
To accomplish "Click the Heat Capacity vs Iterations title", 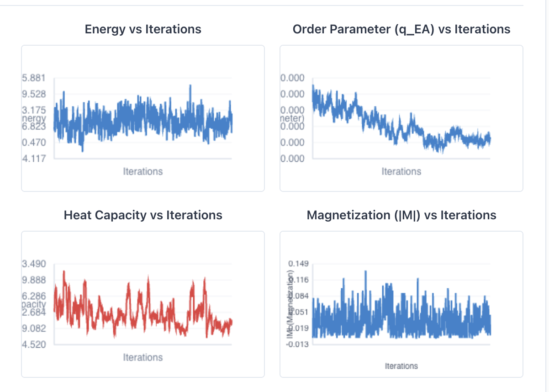I will pyautogui.click(x=143, y=215).
